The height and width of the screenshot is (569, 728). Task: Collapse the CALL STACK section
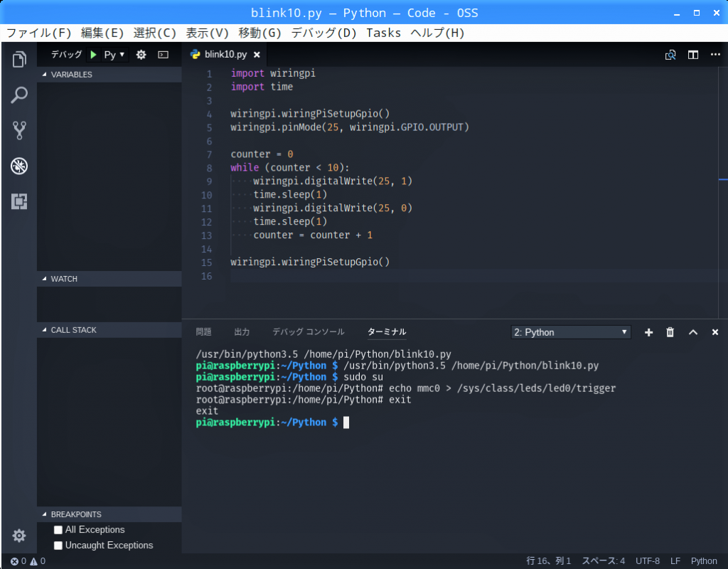(x=109, y=330)
